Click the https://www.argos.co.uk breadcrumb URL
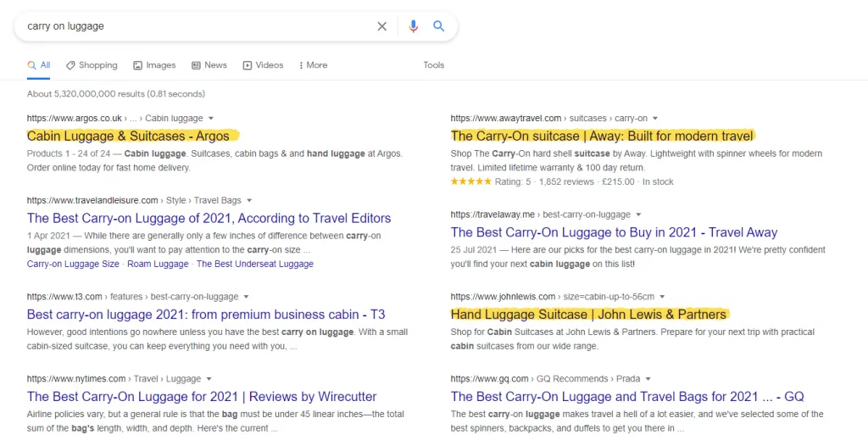Screen dimensions: 868x446 [75, 119]
